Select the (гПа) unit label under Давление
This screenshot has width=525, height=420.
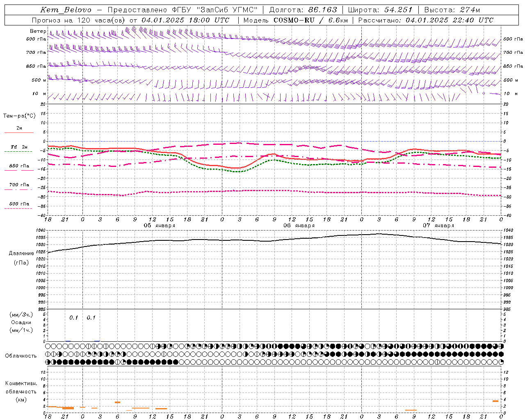(x=21, y=262)
